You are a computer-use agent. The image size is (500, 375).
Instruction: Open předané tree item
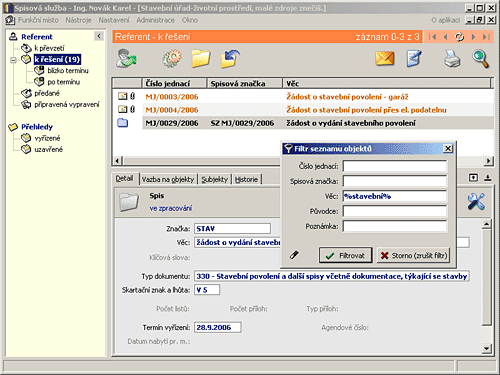(x=47, y=93)
